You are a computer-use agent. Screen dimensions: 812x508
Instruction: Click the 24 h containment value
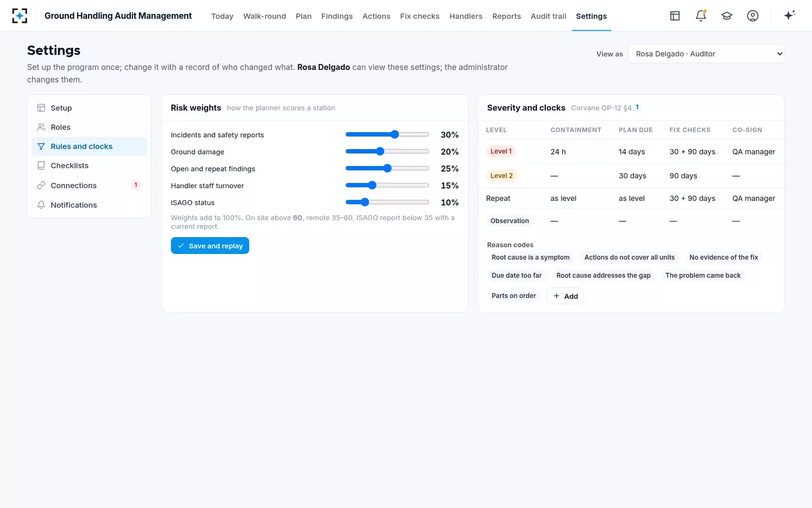pyautogui.click(x=558, y=152)
